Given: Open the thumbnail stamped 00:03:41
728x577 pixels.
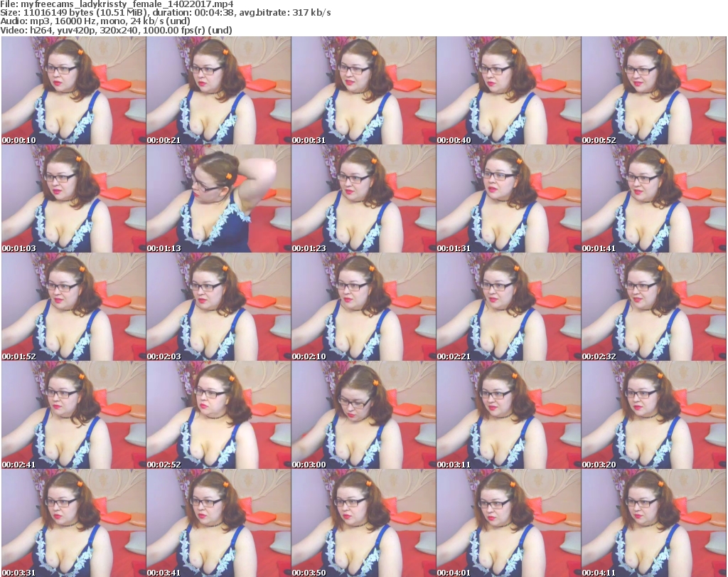Looking at the screenshot, I should 219,523.
